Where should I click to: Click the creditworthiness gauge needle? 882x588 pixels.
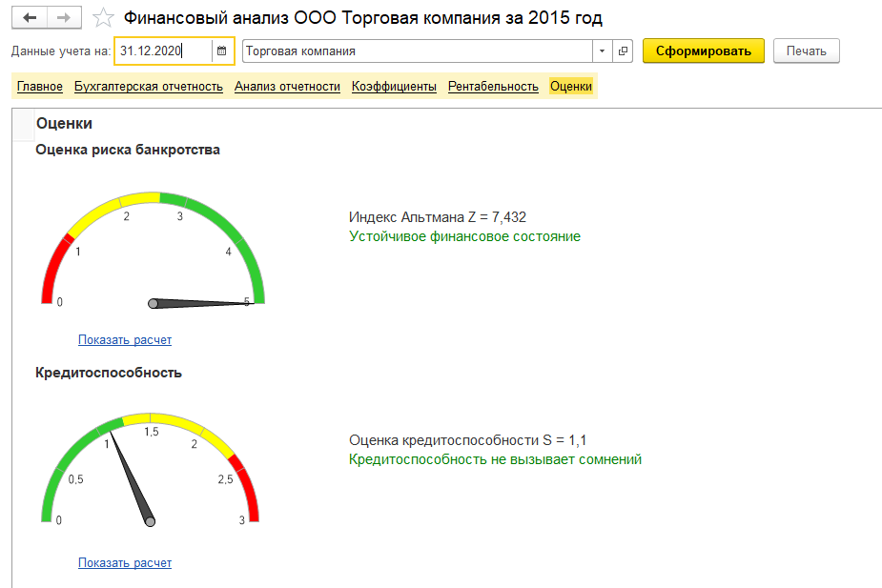(x=132, y=477)
